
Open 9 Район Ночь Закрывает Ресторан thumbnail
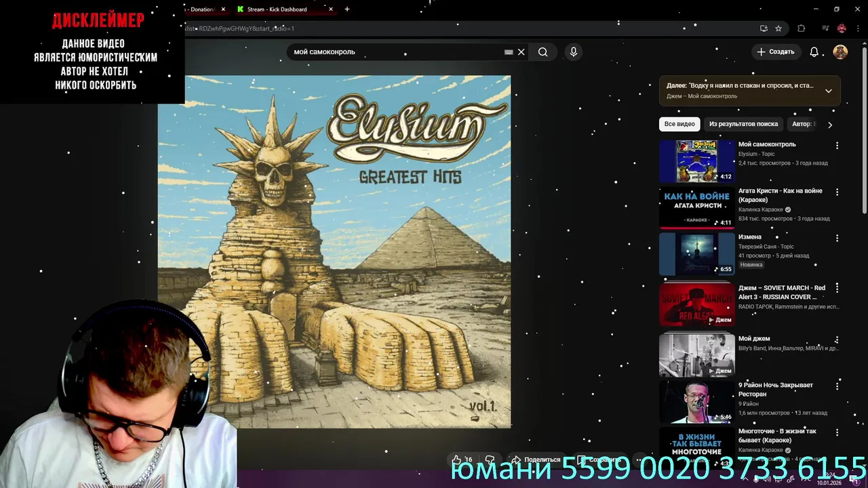tap(697, 402)
